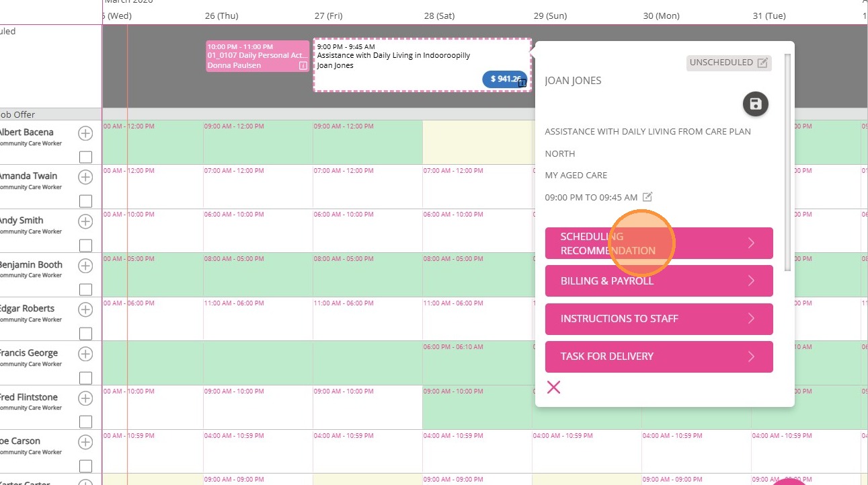The width and height of the screenshot is (868, 485).
Task: Edit the 09:00 PM to 09:45 AM time
Action: 647,197
